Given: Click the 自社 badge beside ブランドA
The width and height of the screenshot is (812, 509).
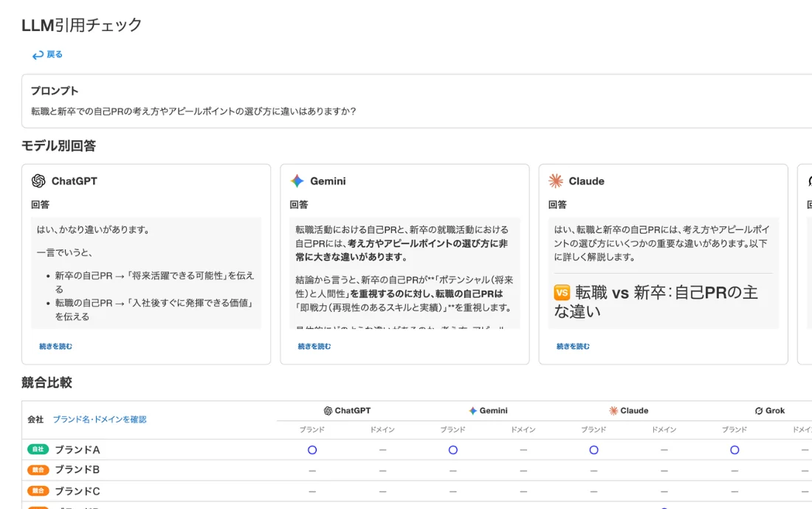Looking at the screenshot, I should [38, 449].
